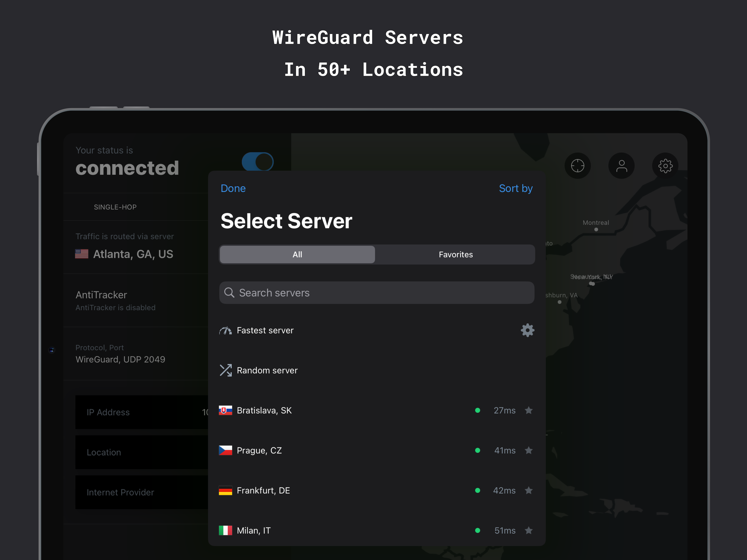
Task: Click the Search servers field
Action: click(x=377, y=293)
